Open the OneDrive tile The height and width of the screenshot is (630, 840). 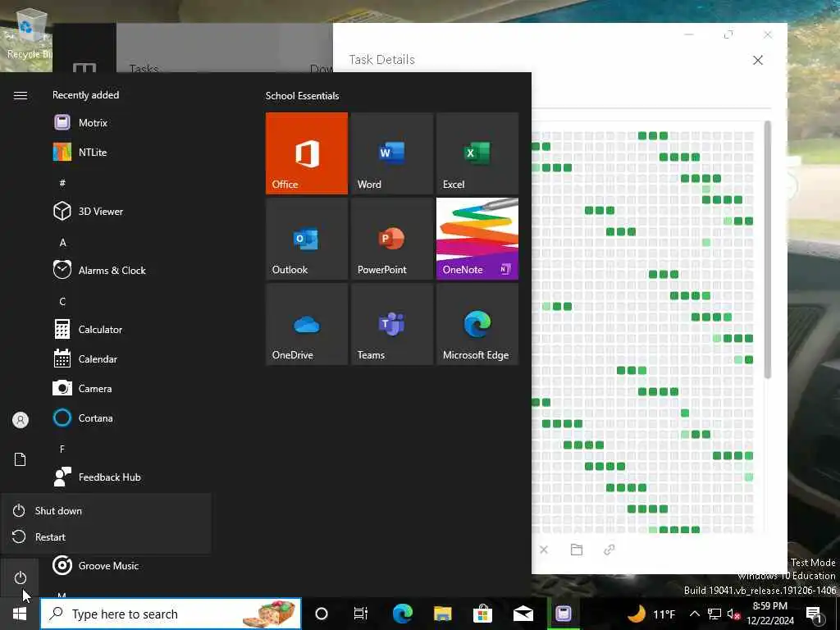307,324
